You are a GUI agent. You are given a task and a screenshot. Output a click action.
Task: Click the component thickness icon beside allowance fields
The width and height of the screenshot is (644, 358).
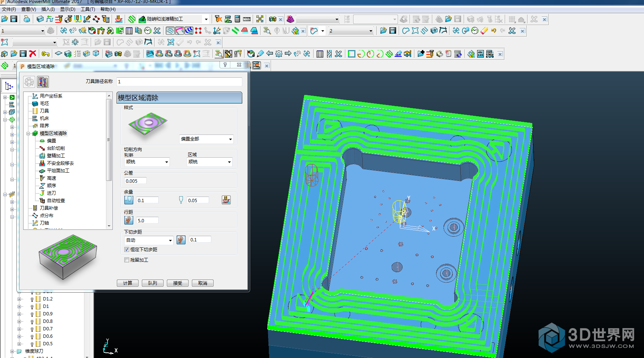(x=226, y=200)
